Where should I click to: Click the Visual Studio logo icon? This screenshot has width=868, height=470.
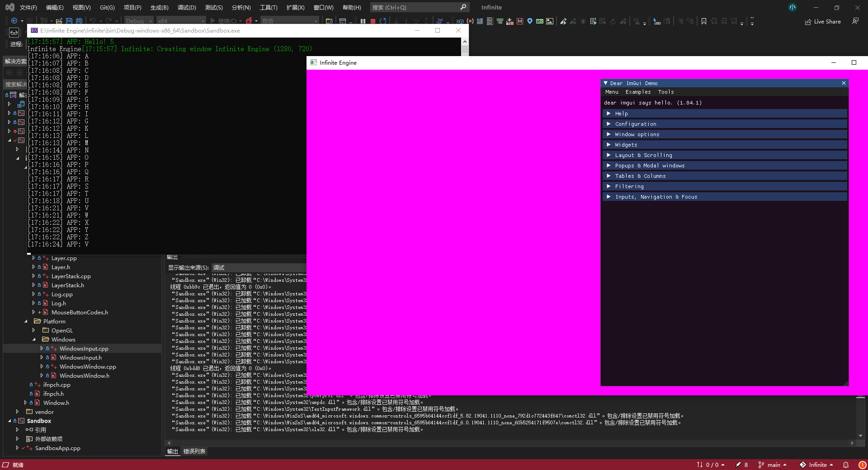pos(9,7)
